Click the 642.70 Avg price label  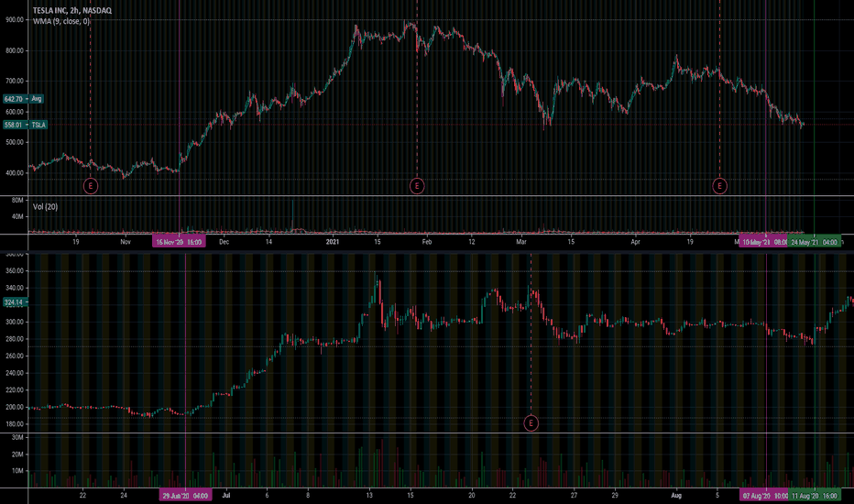pos(23,99)
